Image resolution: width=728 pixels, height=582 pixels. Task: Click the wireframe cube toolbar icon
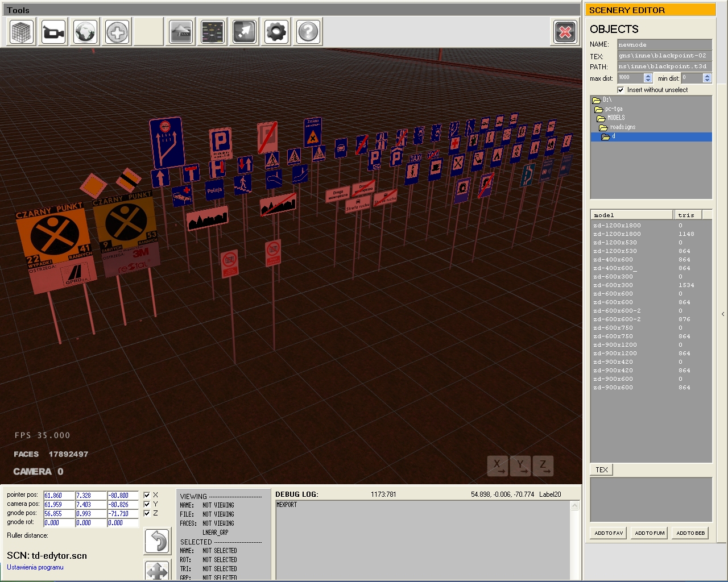22,32
